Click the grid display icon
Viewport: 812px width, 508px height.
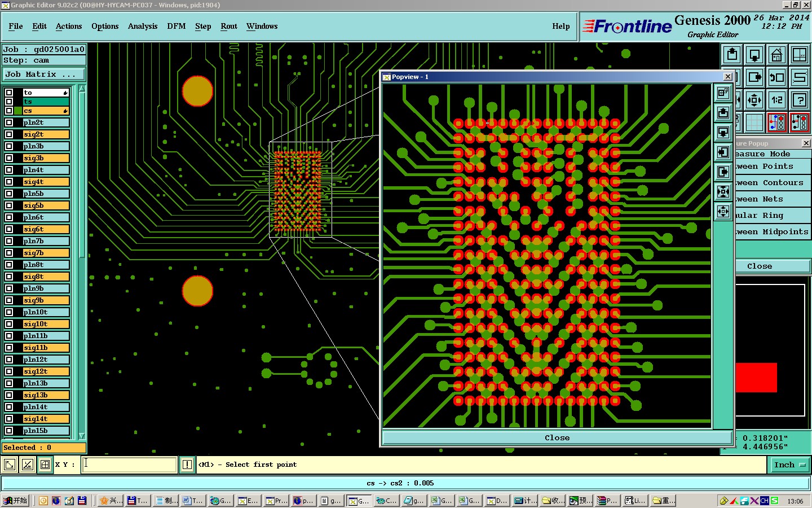pyautogui.click(x=754, y=122)
